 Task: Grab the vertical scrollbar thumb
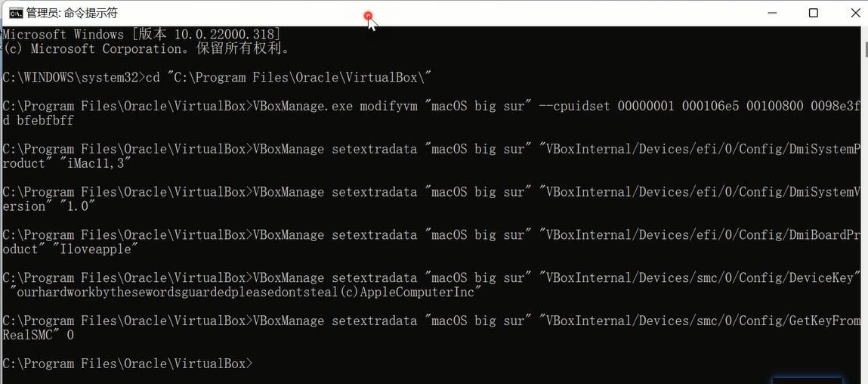click(865, 51)
